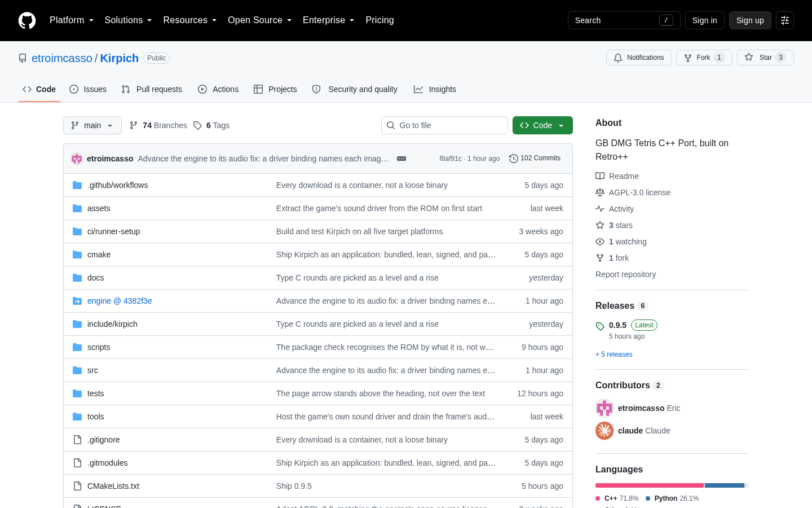The image size is (812, 508).
Task: Open the docs folder
Action: point(95,278)
